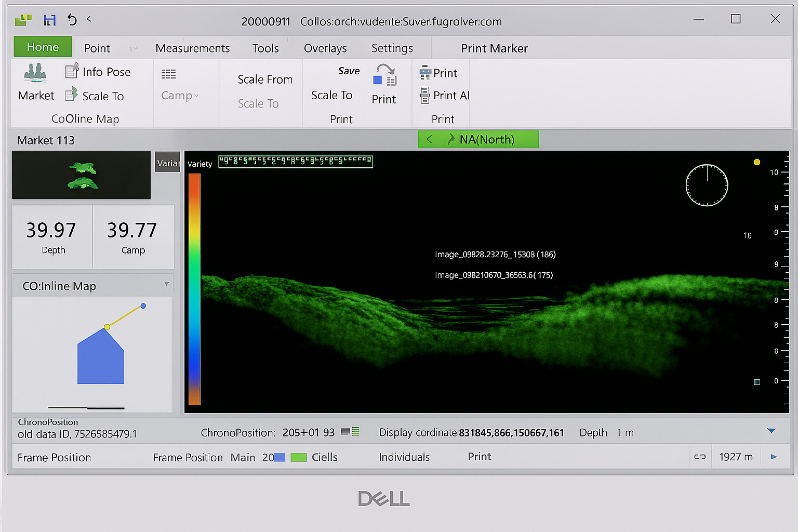Click Display coordinate value 831845,866,150667,161

point(511,433)
